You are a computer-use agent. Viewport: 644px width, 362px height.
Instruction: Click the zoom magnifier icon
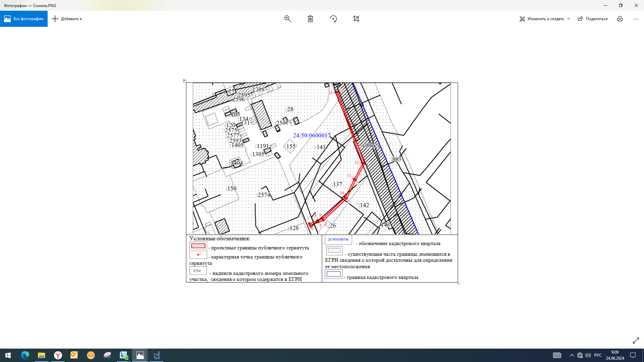coord(287,19)
